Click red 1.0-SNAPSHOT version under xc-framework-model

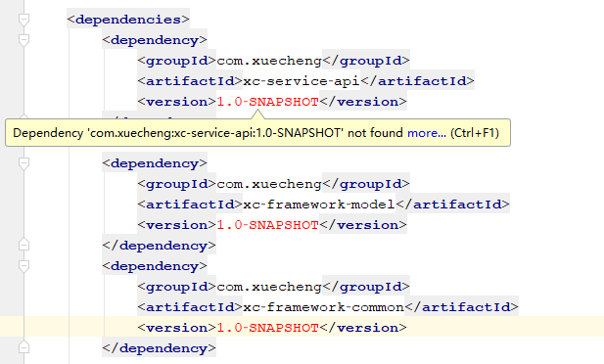267,225
